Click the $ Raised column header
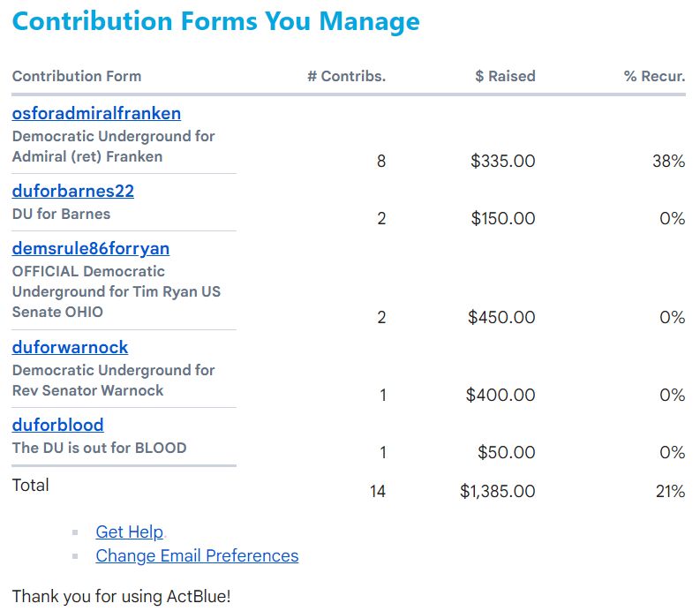The image size is (700, 611). click(505, 76)
